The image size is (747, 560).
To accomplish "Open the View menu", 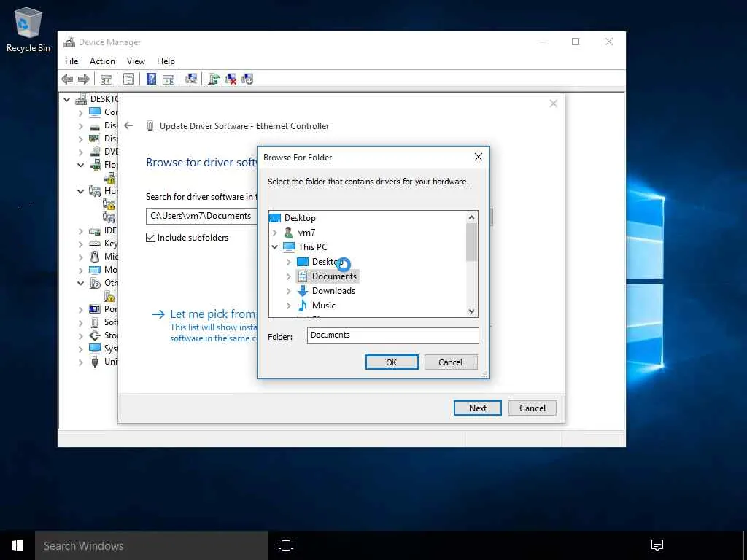I will point(136,61).
